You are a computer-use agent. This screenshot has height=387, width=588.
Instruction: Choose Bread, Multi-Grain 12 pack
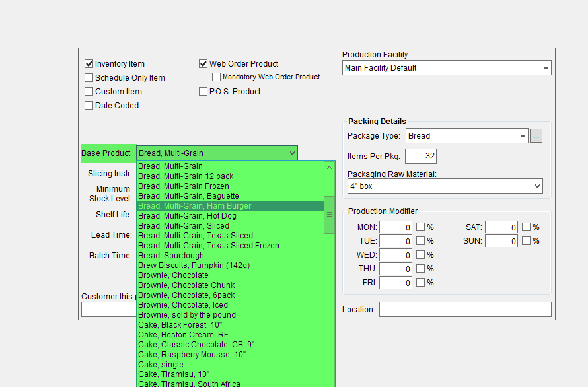(x=231, y=176)
